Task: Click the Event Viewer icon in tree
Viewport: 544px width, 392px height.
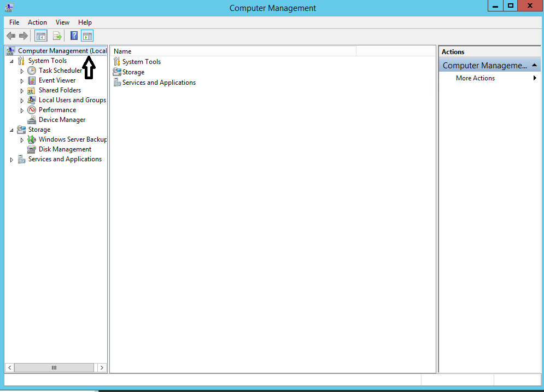Action: 32,80
